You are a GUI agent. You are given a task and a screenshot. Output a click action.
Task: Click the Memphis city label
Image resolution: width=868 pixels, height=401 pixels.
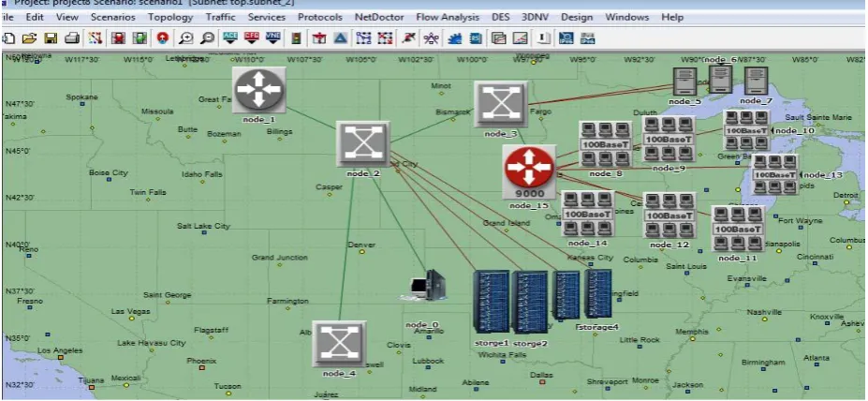point(692,332)
